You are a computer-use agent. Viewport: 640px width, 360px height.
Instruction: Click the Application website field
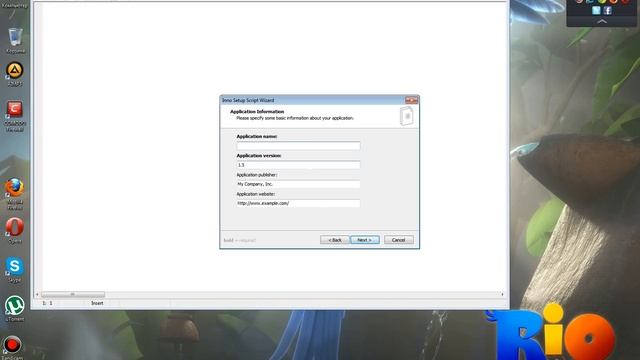(298, 203)
